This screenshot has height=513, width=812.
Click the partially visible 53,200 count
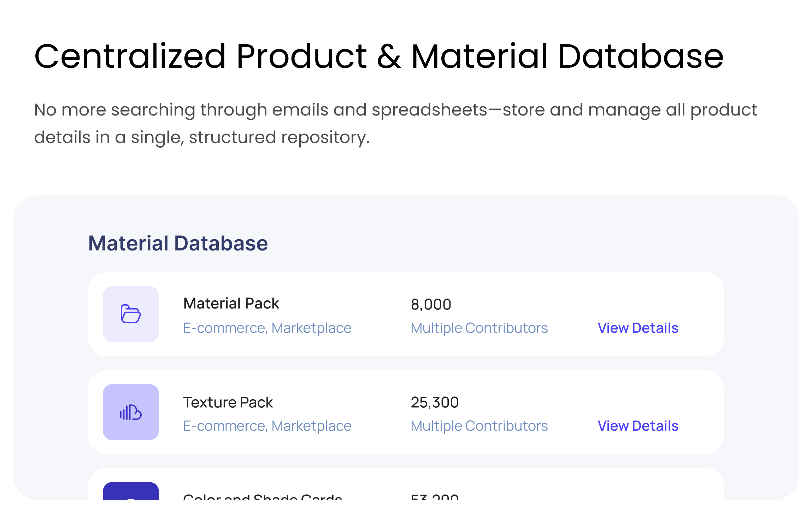pos(435,496)
